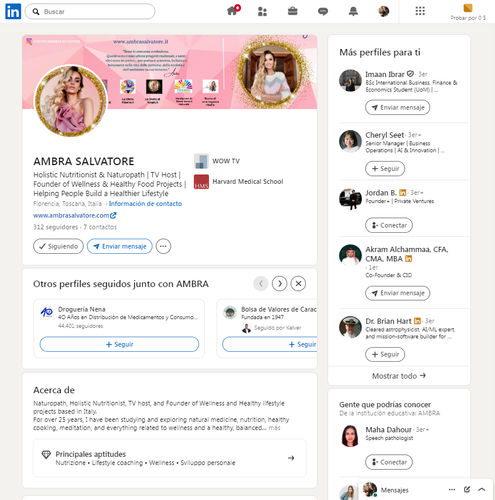Viewport: 495px width, 500px height.
Task: Open Akram Alchammaa's profile photo
Action: tap(350, 256)
